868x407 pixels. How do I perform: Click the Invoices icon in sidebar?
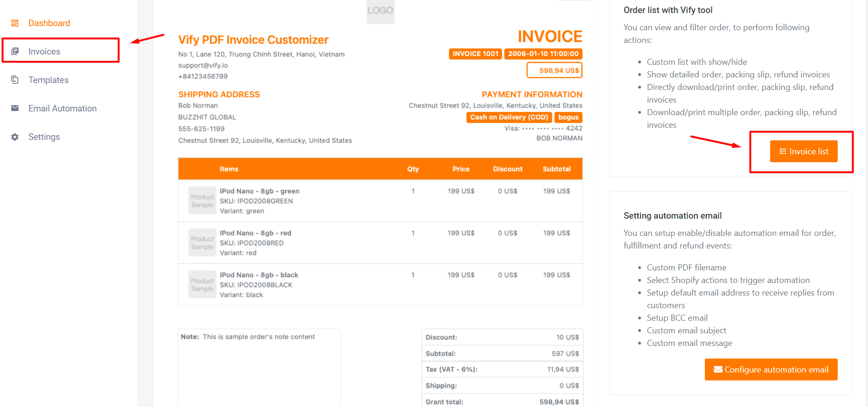pyautogui.click(x=15, y=51)
